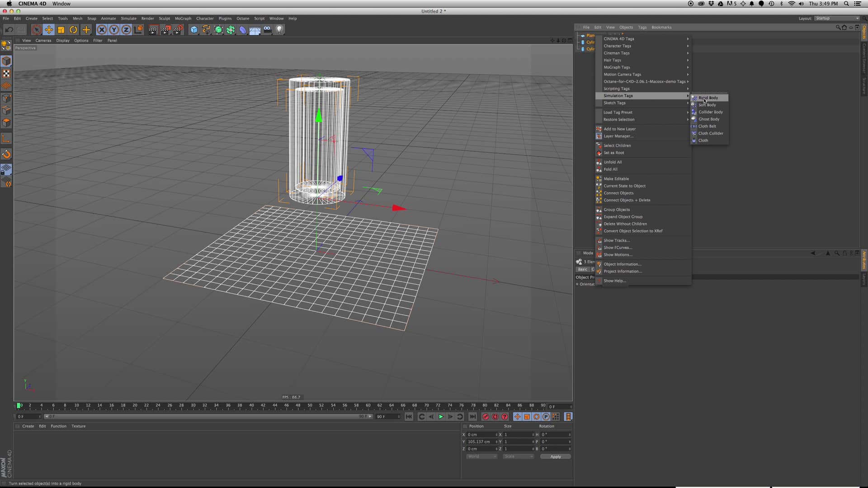The height and width of the screenshot is (488, 868).
Task: Toggle the Y-axis lock icon
Action: click(x=114, y=30)
